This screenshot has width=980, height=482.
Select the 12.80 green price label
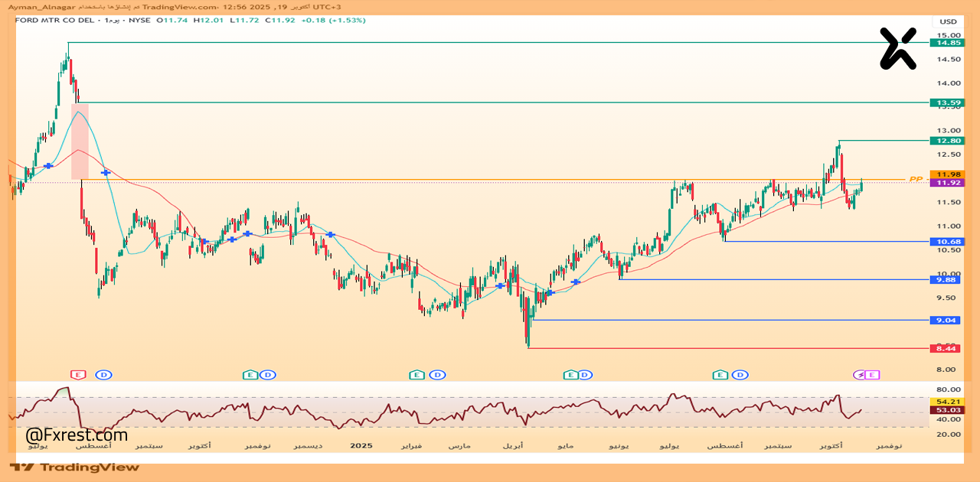point(947,141)
